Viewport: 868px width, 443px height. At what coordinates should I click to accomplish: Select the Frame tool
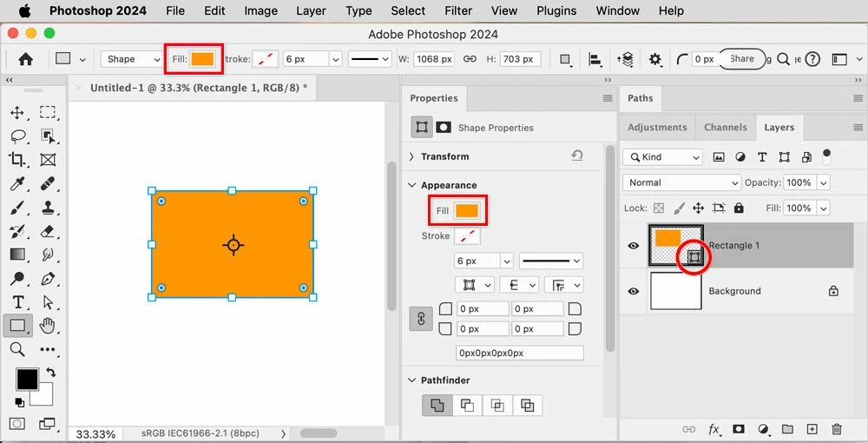coord(48,160)
